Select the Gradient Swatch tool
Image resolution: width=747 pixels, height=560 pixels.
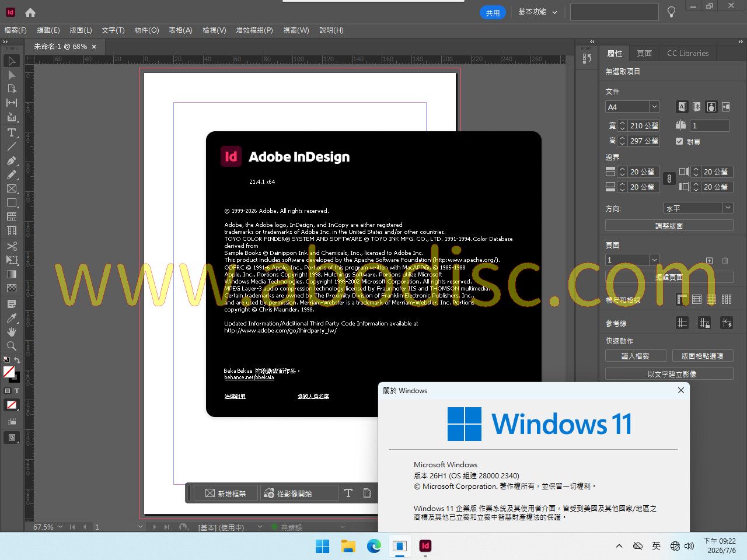pyautogui.click(x=12, y=274)
